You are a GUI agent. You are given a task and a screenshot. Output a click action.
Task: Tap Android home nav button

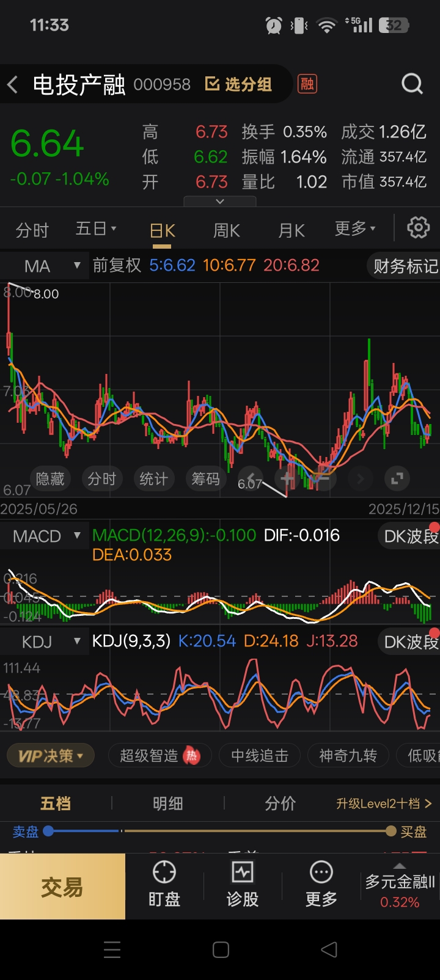[x=221, y=949]
